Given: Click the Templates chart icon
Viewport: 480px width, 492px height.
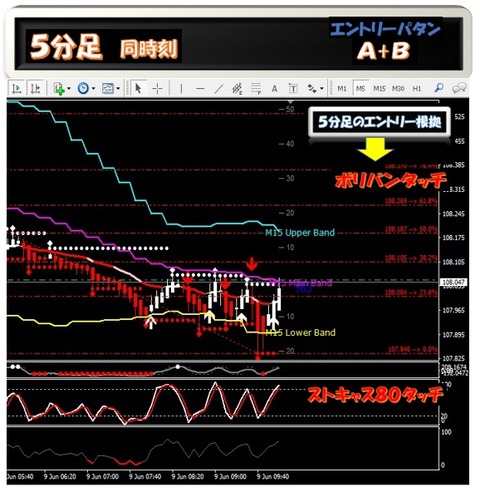Looking at the screenshot, I should 108,89.
